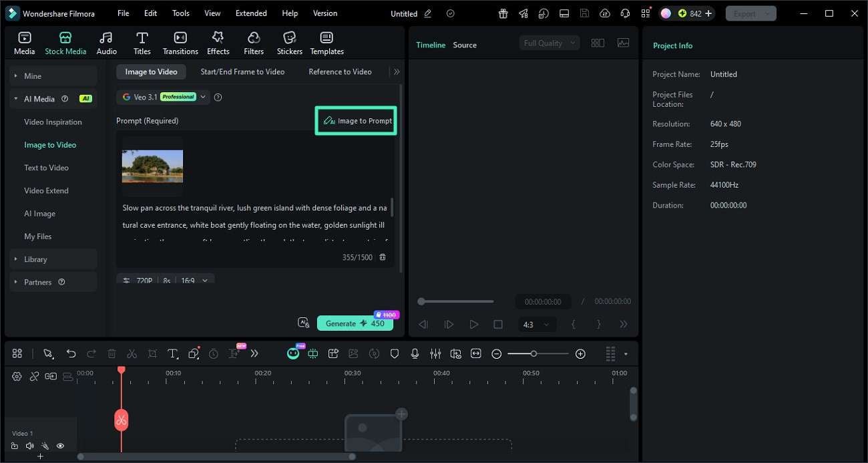Screen dimensions: 868x463
Task: Open the Audio panel in the sidebar
Action: pyautogui.click(x=105, y=41)
